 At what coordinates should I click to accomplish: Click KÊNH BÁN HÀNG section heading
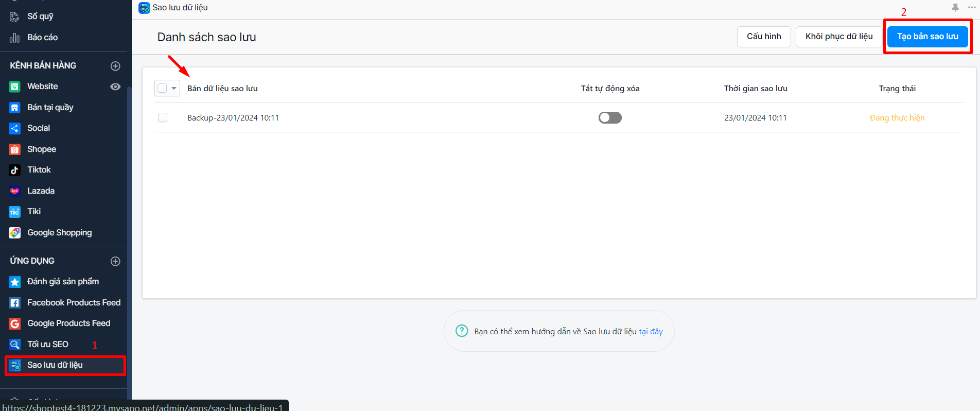pyautogui.click(x=43, y=66)
